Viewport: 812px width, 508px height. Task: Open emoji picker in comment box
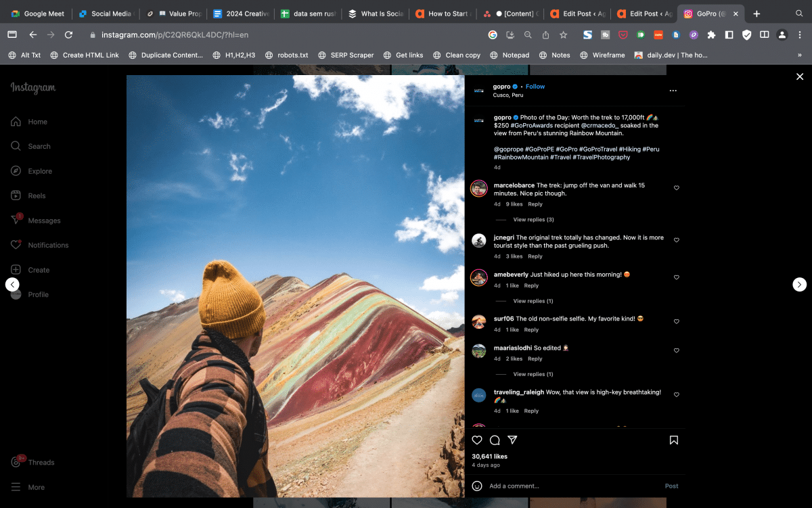point(477,486)
